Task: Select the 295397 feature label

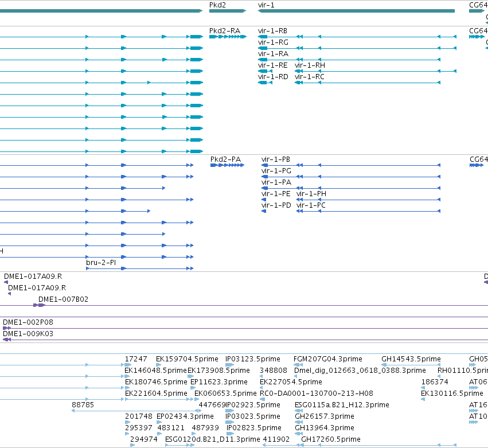Action: (139, 428)
